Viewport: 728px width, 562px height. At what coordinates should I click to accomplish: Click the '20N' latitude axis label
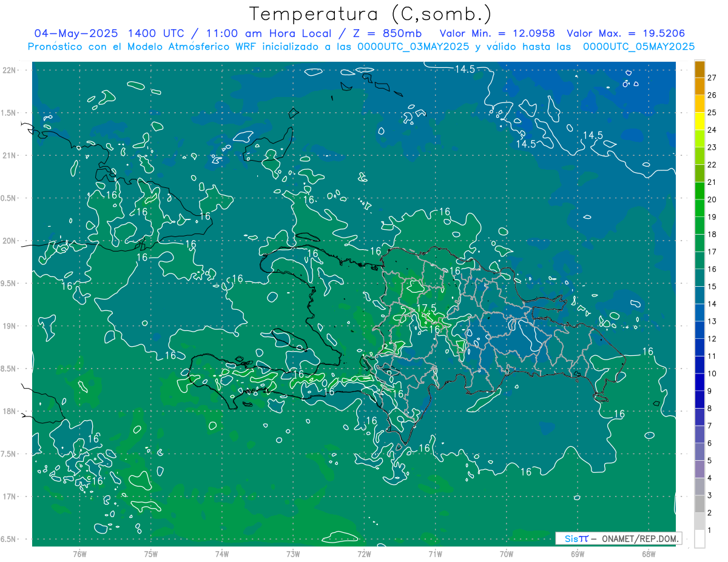tap(8, 241)
